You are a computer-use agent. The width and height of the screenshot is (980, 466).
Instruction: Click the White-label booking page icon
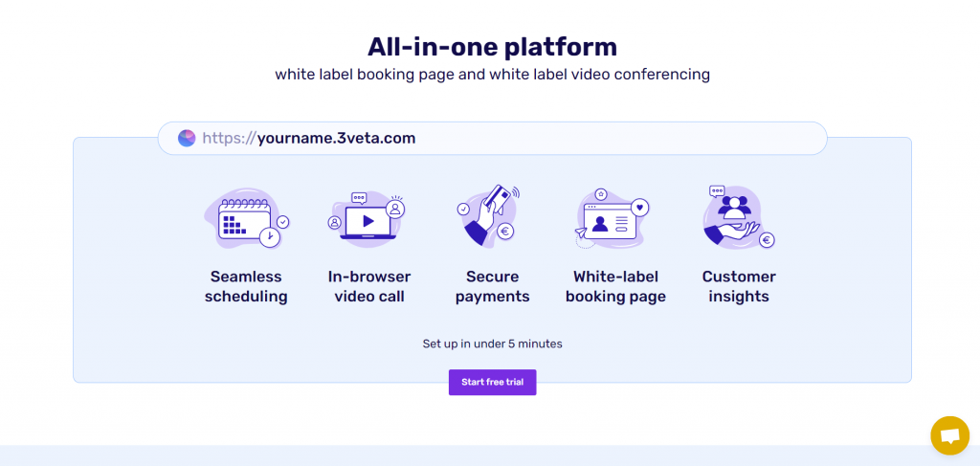click(613, 218)
